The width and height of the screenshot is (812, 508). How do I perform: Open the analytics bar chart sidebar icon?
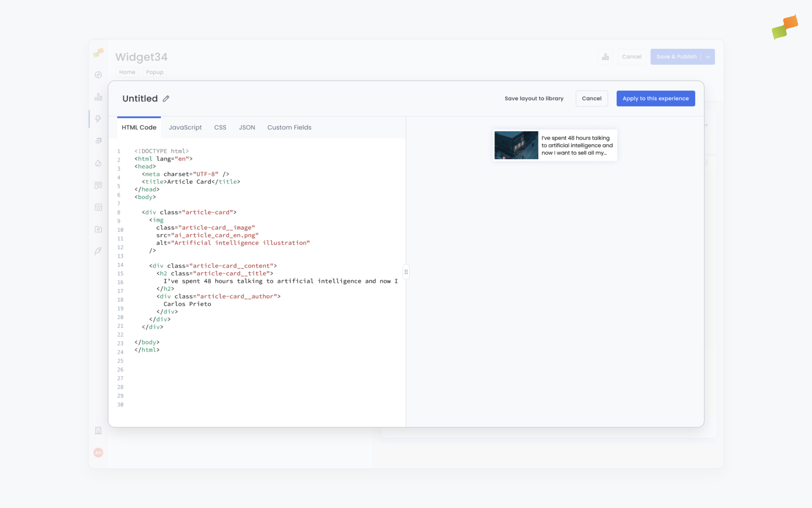(98, 97)
